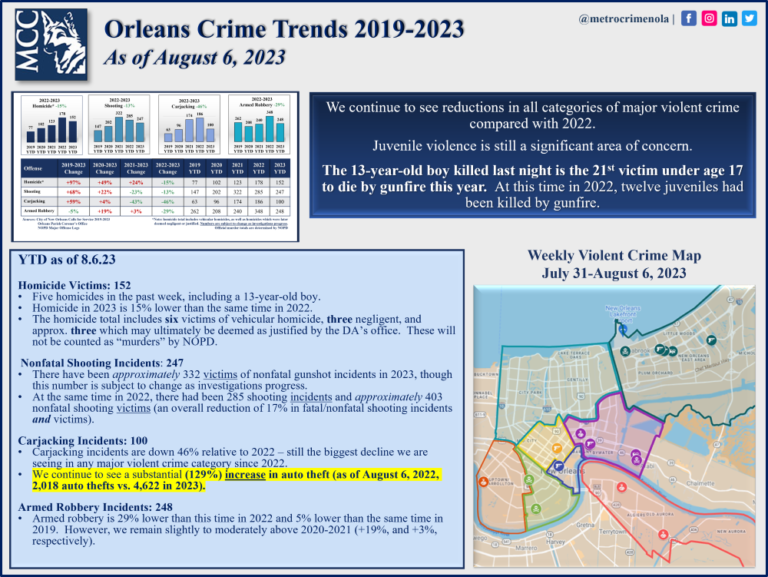
Task: Click the Twitter bird icon
Action: [750, 18]
